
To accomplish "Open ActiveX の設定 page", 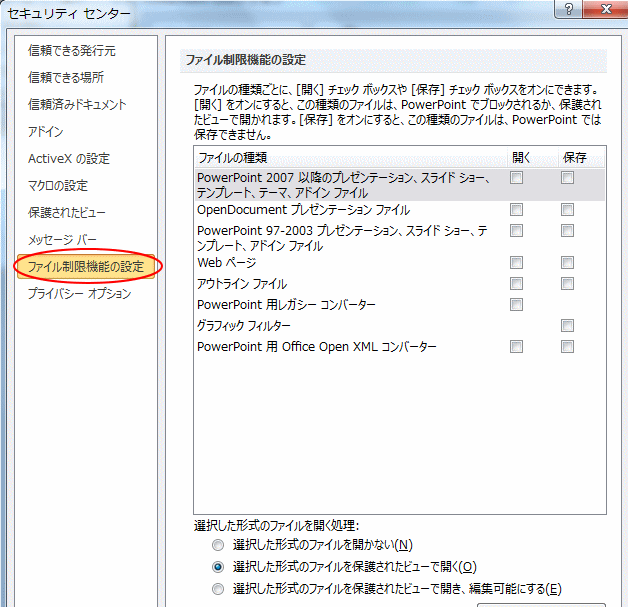I will (x=69, y=159).
